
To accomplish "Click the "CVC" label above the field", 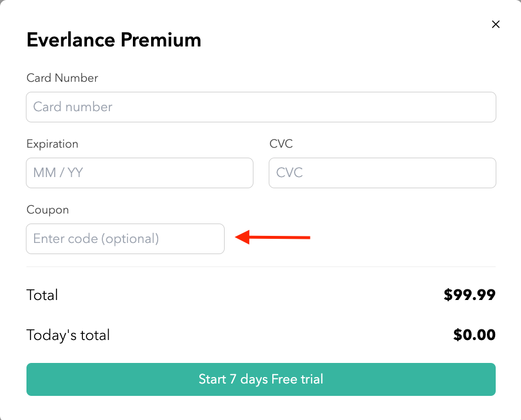I will click(281, 144).
